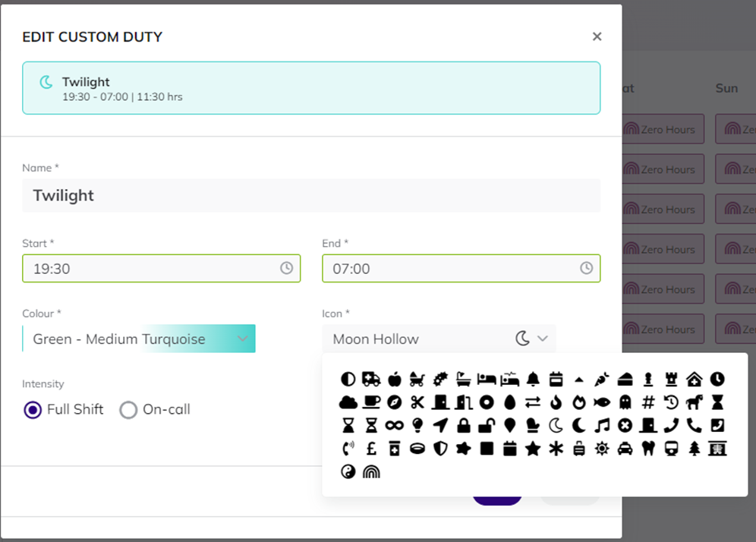Viewport: 756px width, 542px height.
Task: Choose the train icon
Action: pos(671,449)
